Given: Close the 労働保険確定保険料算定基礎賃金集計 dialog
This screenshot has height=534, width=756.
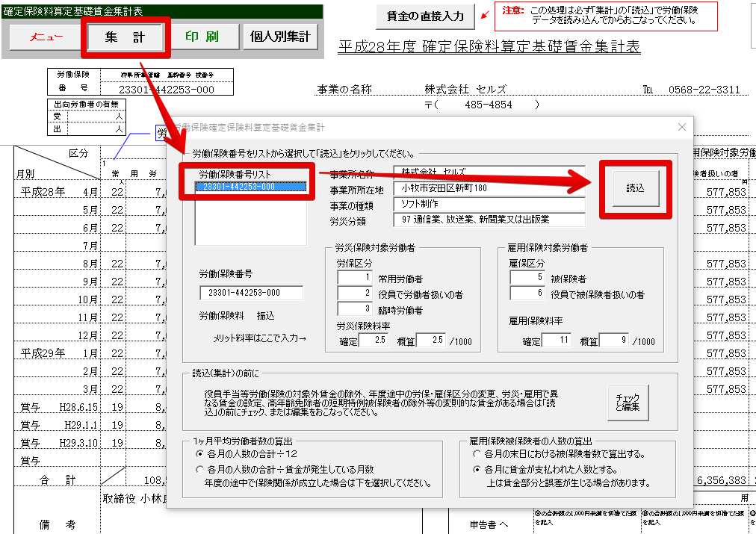Looking at the screenshot, I should coord(682,127).
